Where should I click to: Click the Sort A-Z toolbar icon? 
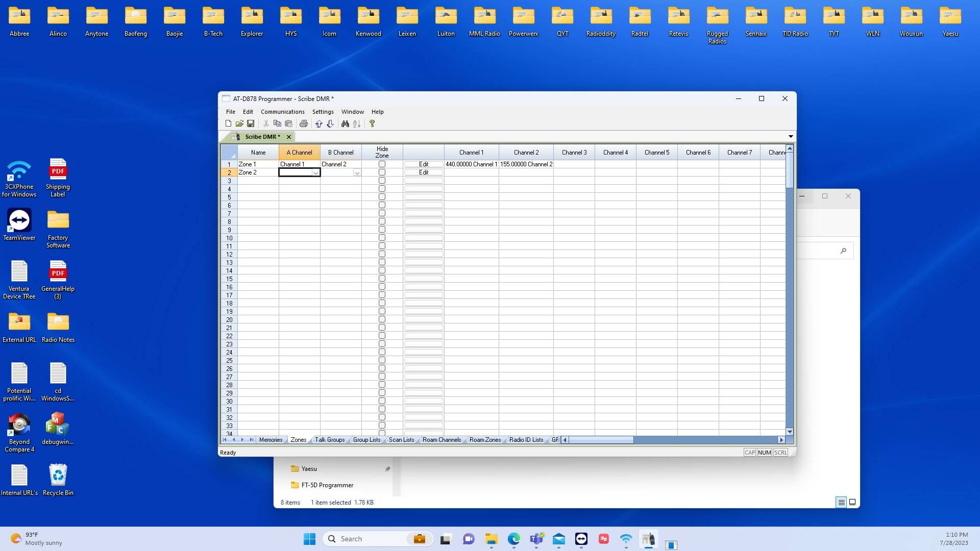tap(357, 123)
